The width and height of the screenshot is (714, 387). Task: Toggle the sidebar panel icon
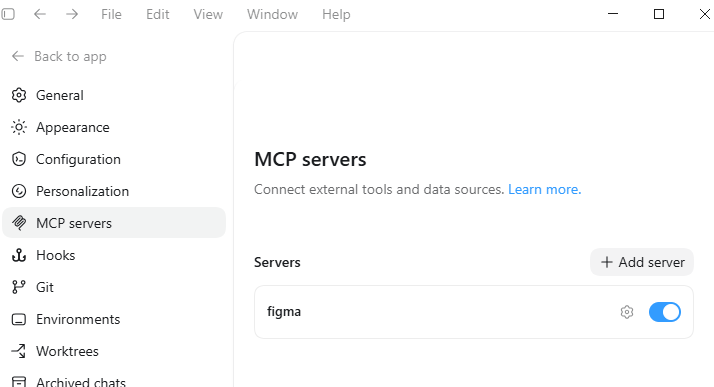point(8,14)
